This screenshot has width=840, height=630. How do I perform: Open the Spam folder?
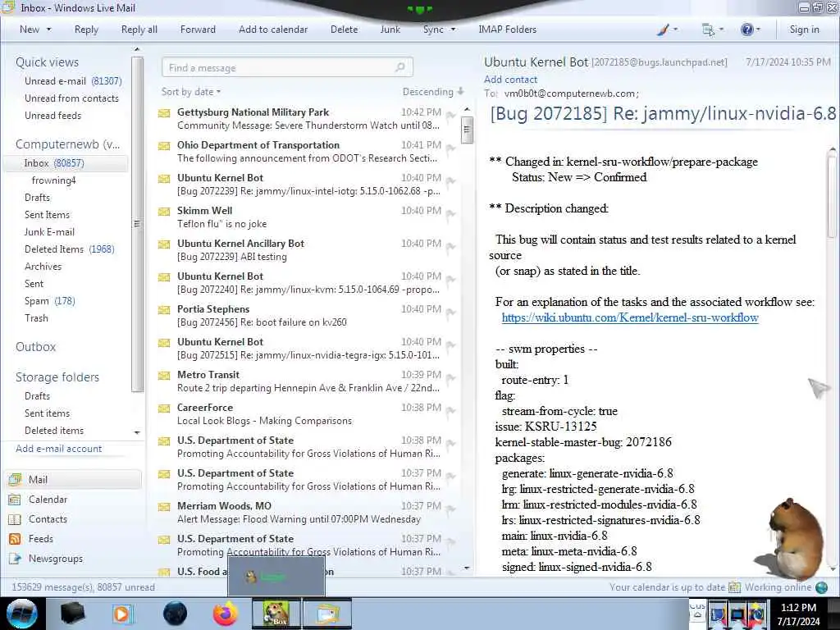[x=49, y=301]
